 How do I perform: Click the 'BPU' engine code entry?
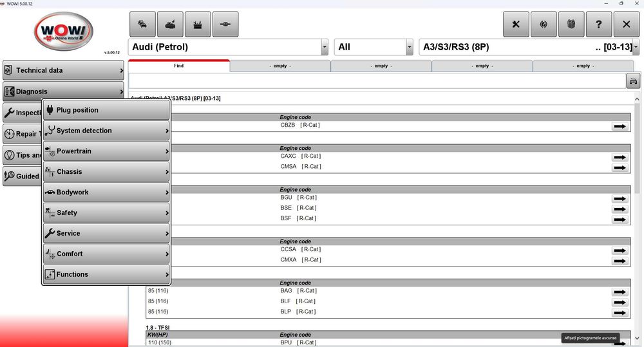[287, 342]
